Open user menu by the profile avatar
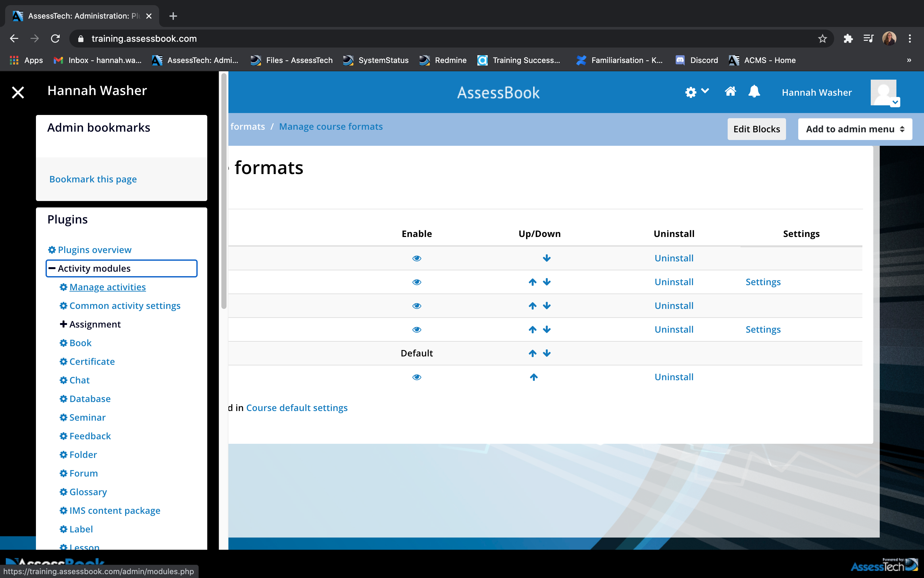Viewport: 924px width, 578px height. [x=885, y=93]
